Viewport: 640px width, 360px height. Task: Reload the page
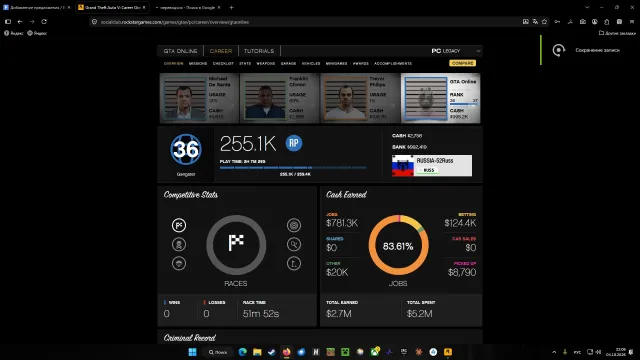(x=44, y=22)
